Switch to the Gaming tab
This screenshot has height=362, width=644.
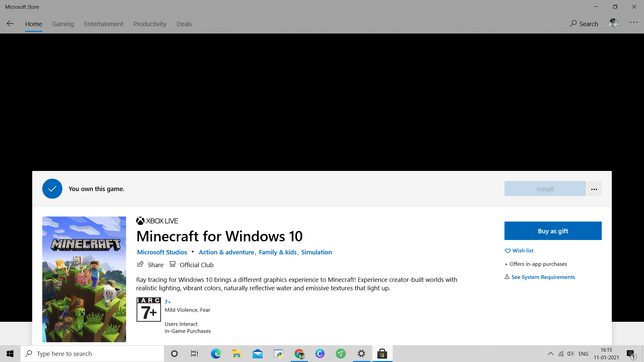coord(63,24)
